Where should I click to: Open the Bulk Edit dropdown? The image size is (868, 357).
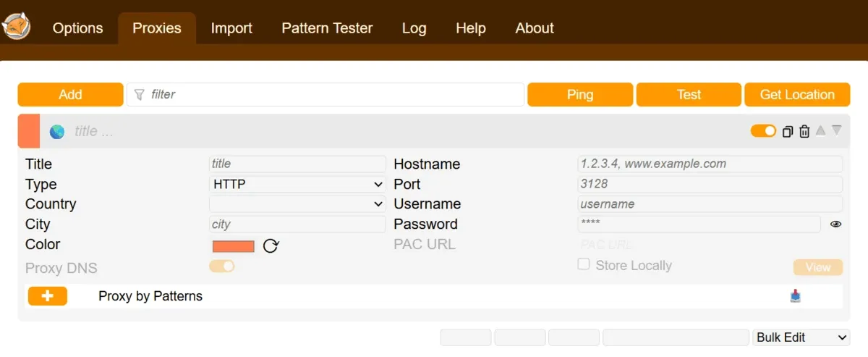click(x=801, y=337)
